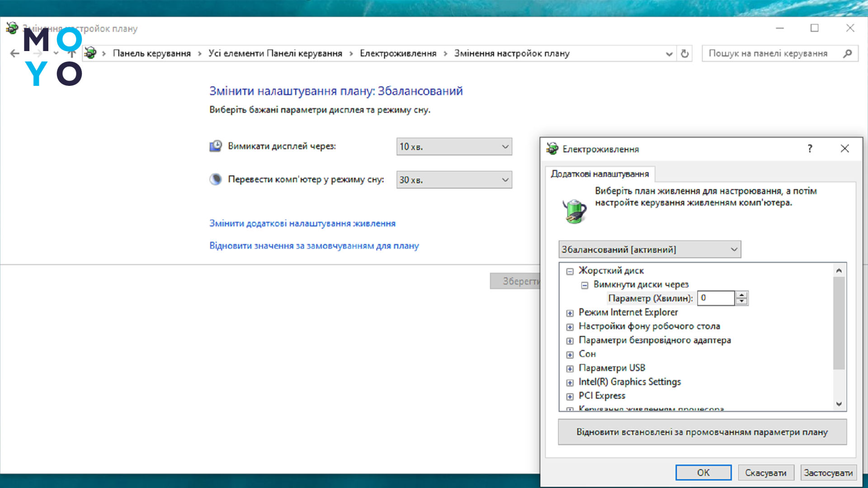Click the battery plug icon in dialog
The image size is (868, 488).
[x=574, y=211]
